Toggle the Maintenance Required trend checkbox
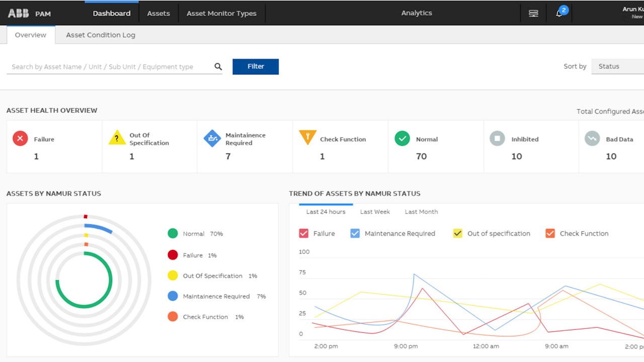The image size is (644, 362). pyautogui.click(x=355, y=233)
